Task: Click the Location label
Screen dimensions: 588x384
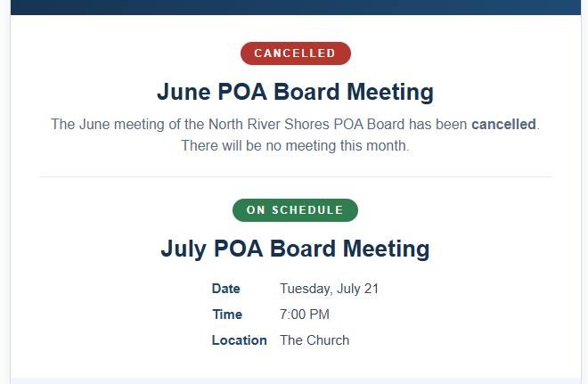Action: (x=240, y=340)
